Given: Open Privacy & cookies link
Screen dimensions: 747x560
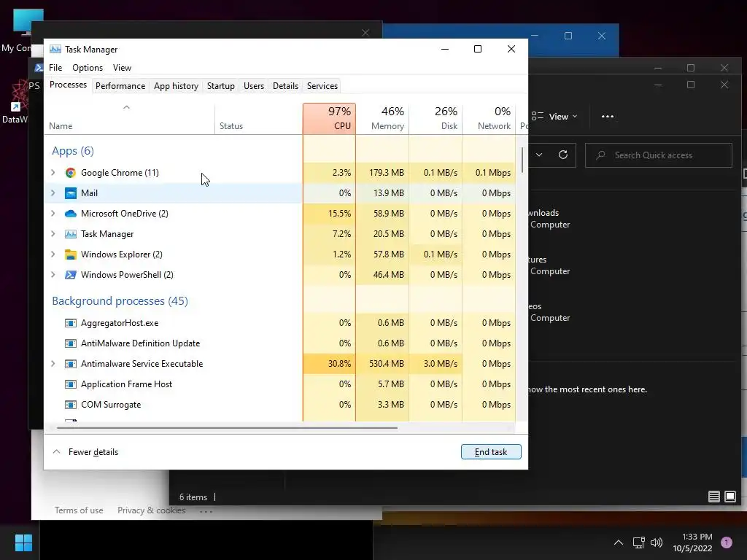Looking at the screenshot, I should [152, 510].
